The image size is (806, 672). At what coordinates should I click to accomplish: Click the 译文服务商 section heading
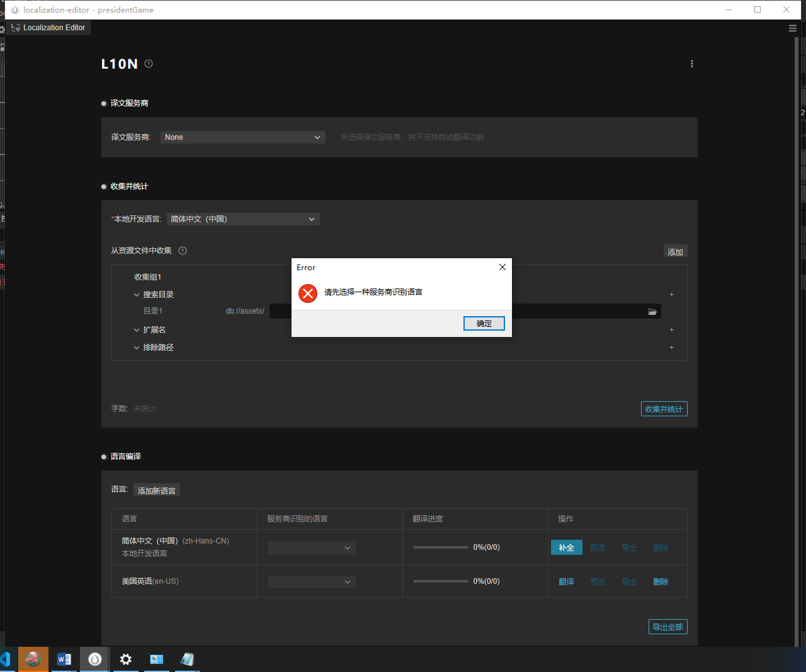pos(129,103)
